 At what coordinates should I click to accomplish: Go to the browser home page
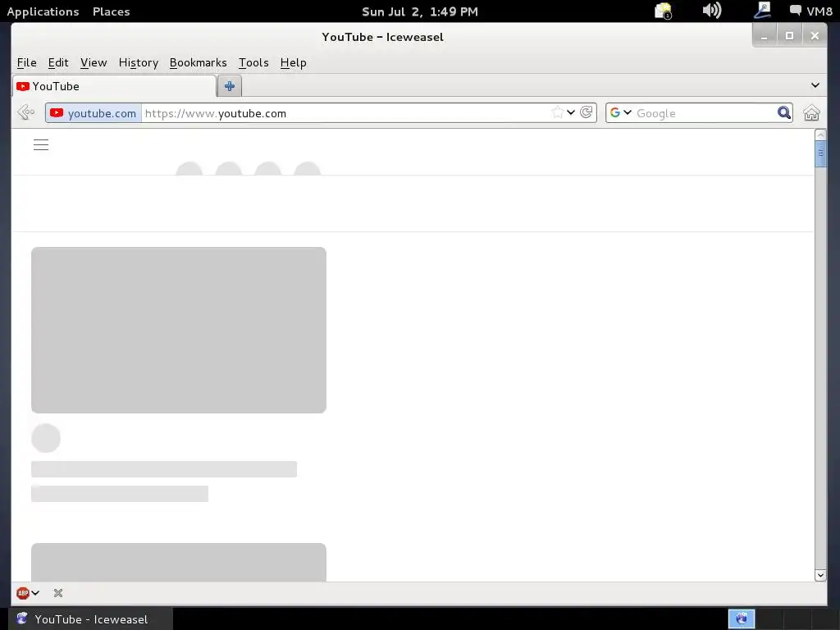pos(811,112)
